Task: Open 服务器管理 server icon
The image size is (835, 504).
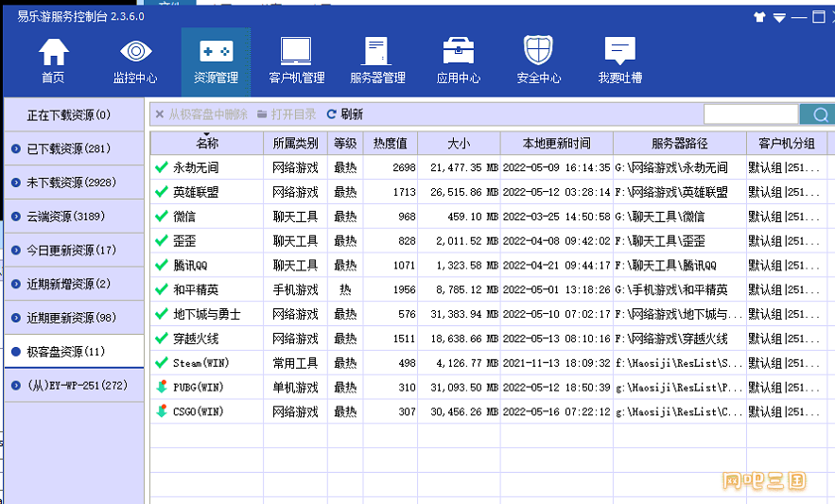Action: (x=377, y=52)
